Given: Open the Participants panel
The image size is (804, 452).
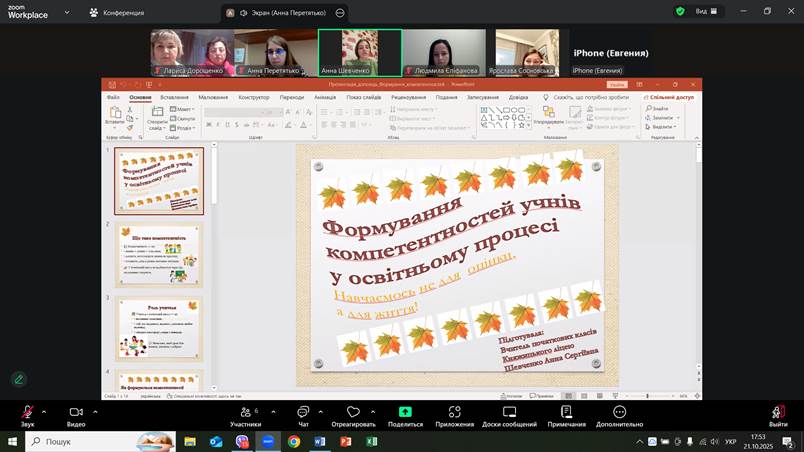Looking at the screenshot, I should (x=246, y=412).
